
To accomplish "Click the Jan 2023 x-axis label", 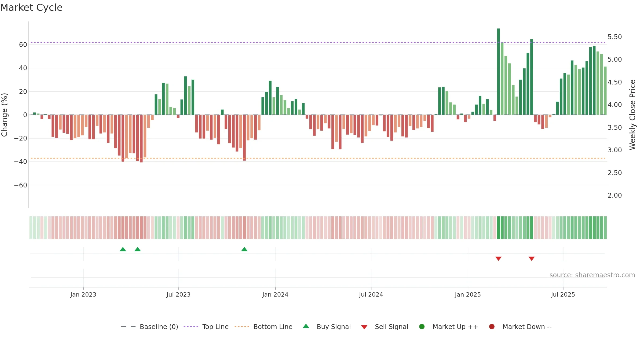I will [83, 294].
